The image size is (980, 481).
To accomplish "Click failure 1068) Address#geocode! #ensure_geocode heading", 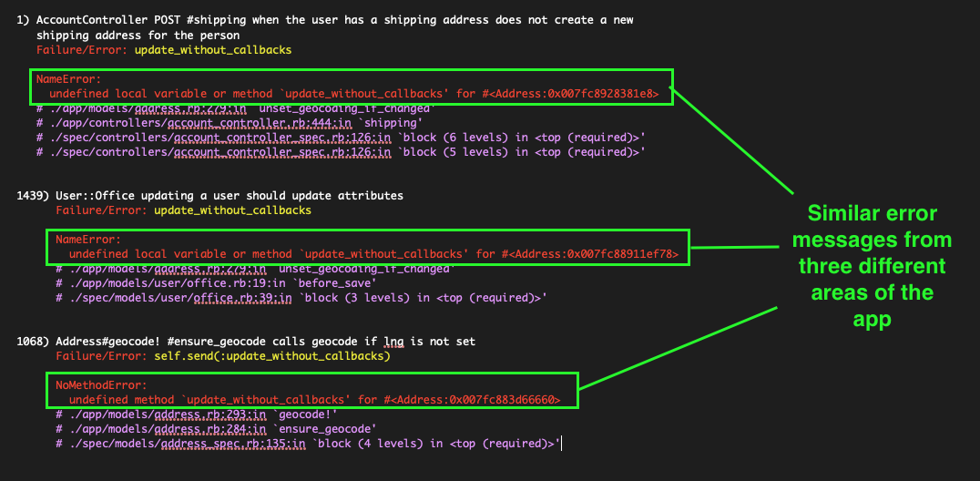I will pyautogui.click(x=246, y=342).
